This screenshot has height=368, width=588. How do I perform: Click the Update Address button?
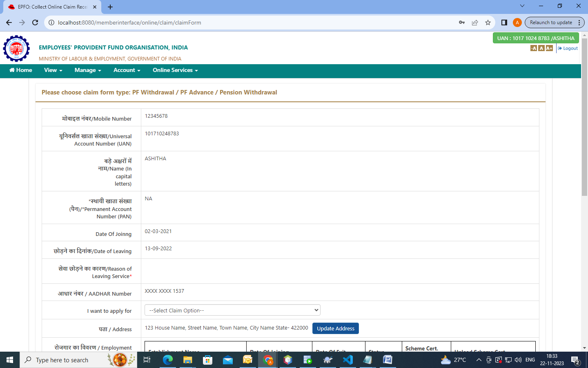click(x=336, y=328)
